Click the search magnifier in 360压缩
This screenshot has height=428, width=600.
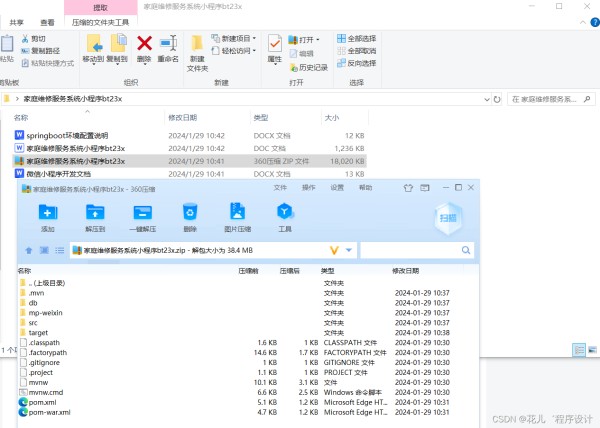coord(466,250)
